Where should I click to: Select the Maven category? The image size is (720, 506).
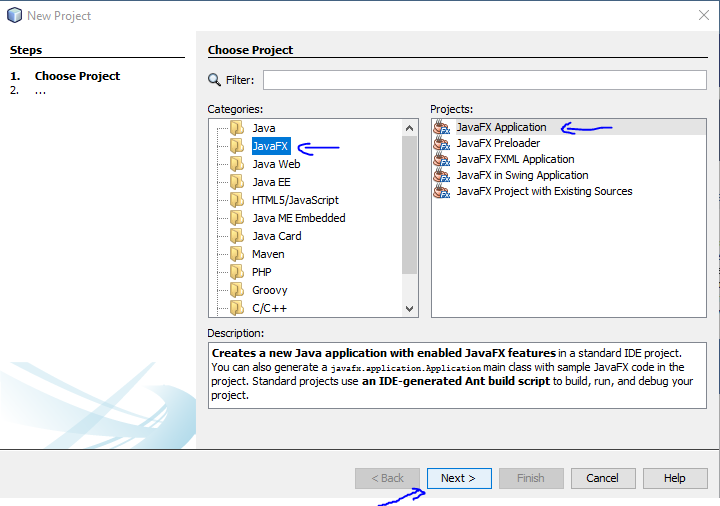[268, 254]
